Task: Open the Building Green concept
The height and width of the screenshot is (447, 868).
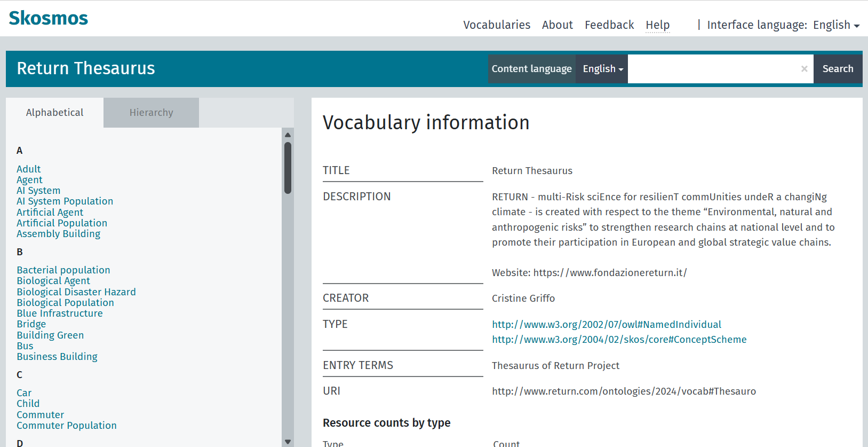Action: tap(50, 335)
